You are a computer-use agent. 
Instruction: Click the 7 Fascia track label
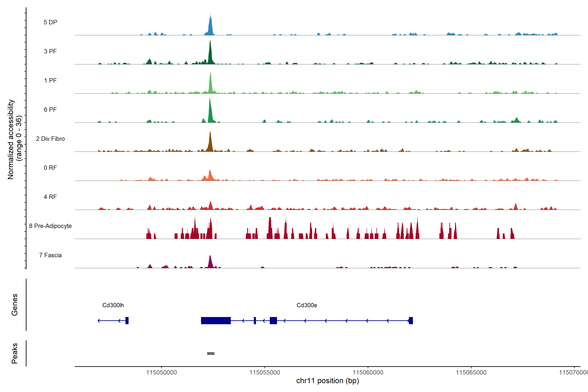point(50,255)
